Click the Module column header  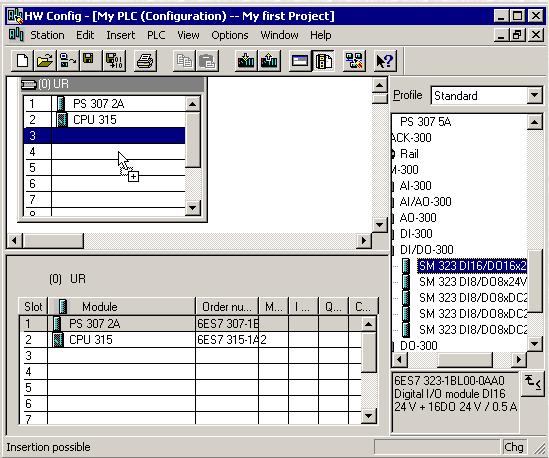pos(121,307)
